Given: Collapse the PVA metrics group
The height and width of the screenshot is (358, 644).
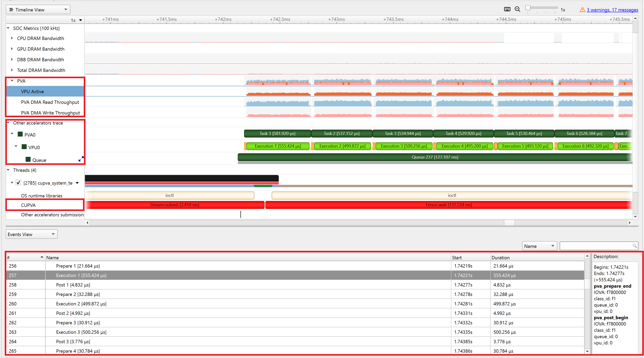Looking at the screenshot, I should click(12, 81).
